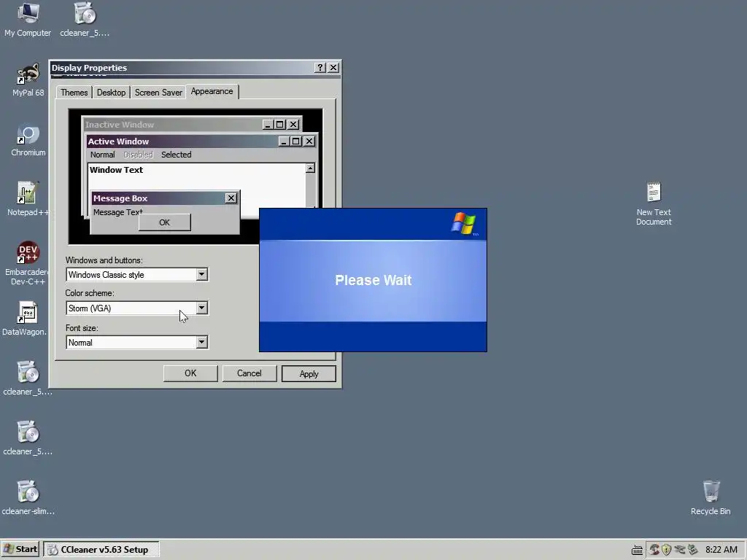Select the ccleaner-slim installer icon
The image size is (747, 560).
pyautogui.click(x=28, y=497)
